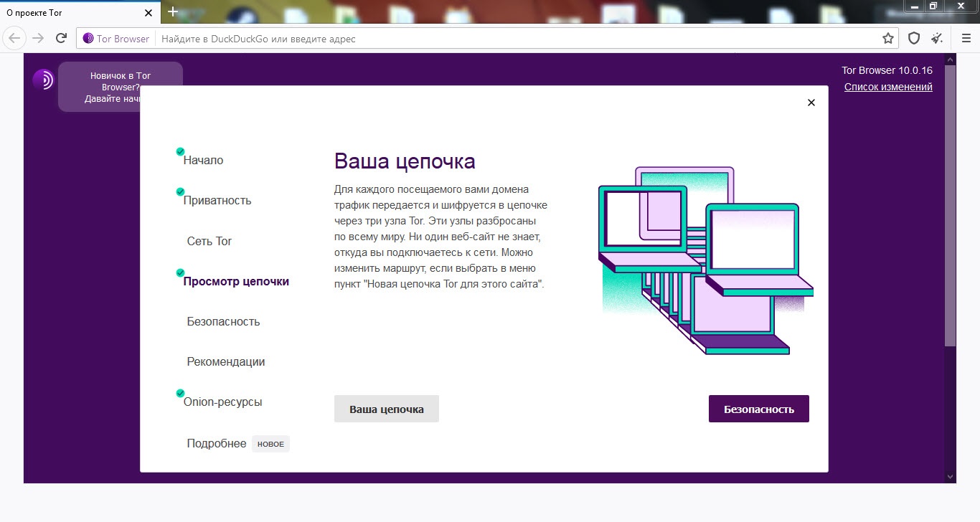980x522 pixels.
Task: Open the hamburger menu in the toolbar
Action: click(966, 37)
